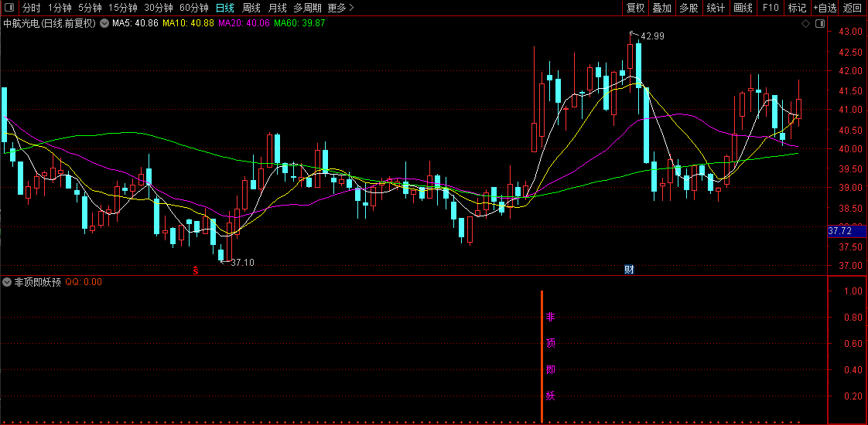The image size is (868, 425).
Task: Add stock via +自选 button
Action: pyautogui.click(x=825, y=8)
